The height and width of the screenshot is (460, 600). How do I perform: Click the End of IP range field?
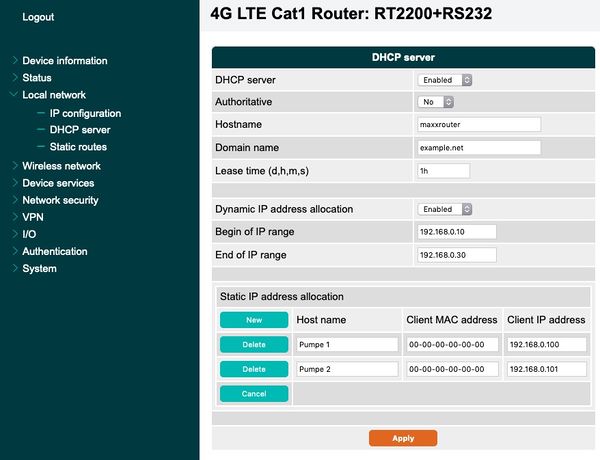pyautogui.click(x=457, y=255)
